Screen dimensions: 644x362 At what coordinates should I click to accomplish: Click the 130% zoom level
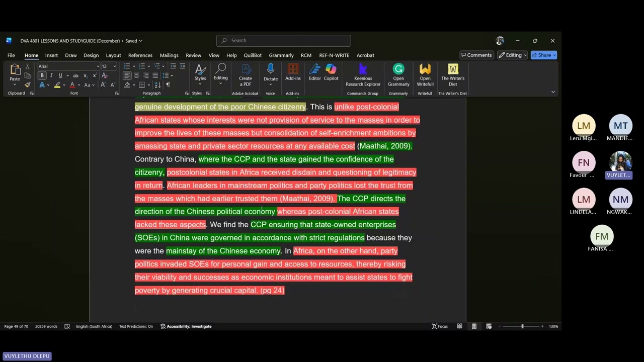click(x=553, y=326)
